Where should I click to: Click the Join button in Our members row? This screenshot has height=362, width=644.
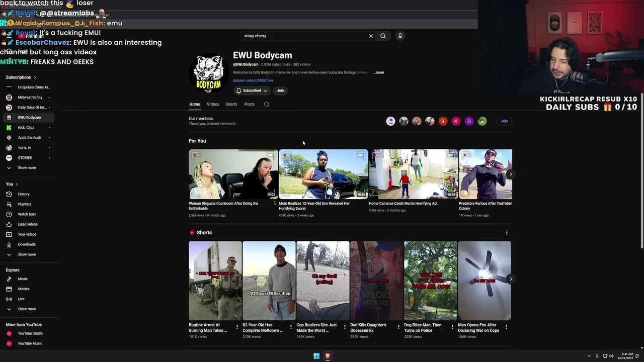tap(504, 121)
